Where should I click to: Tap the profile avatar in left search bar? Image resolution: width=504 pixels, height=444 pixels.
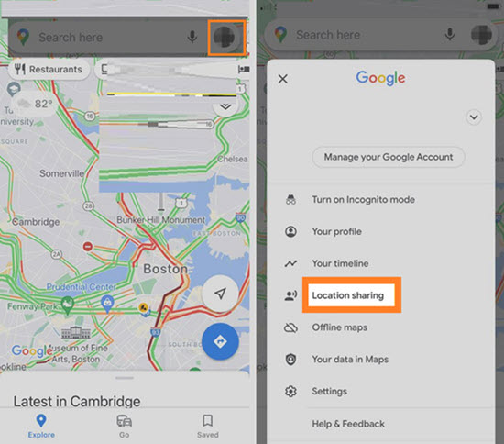(224, 38)
